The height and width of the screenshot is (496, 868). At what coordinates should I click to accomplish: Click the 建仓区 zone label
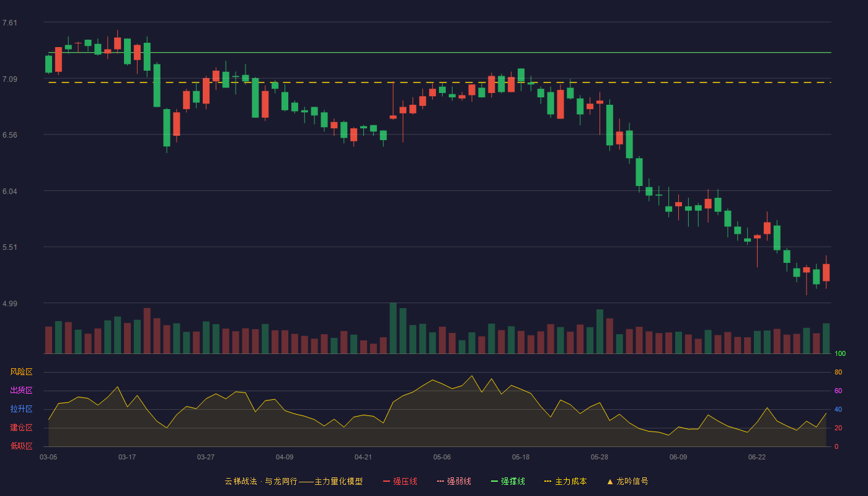tap(21, 428)
